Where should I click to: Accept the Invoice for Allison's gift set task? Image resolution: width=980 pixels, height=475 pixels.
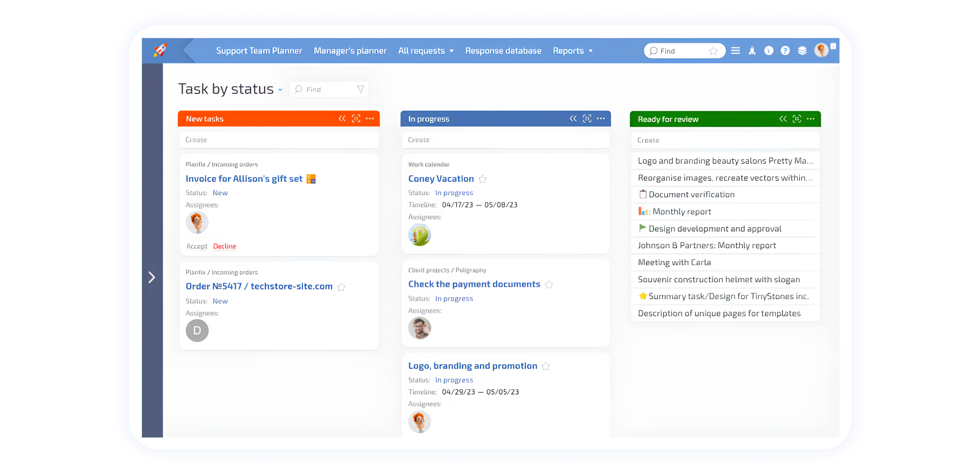pos(197,246)
